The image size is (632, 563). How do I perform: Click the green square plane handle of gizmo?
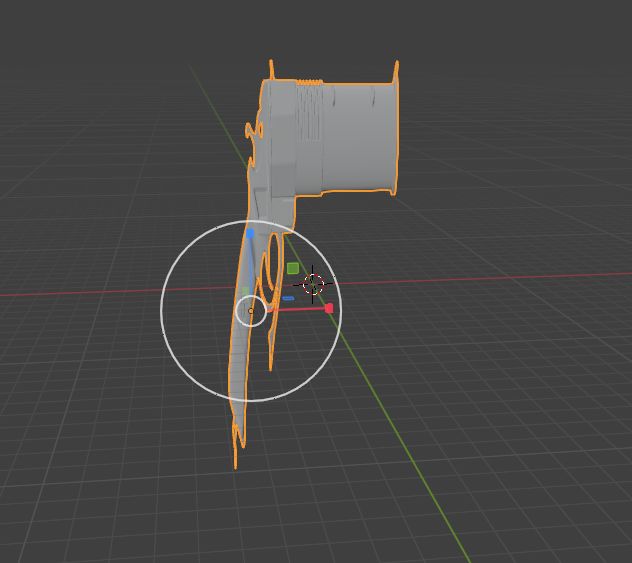point(293,268)
